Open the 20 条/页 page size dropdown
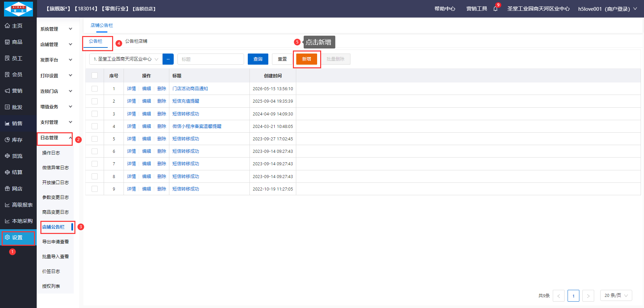The height and width of the screenshot is (308, 644). [x=616, y=296]
